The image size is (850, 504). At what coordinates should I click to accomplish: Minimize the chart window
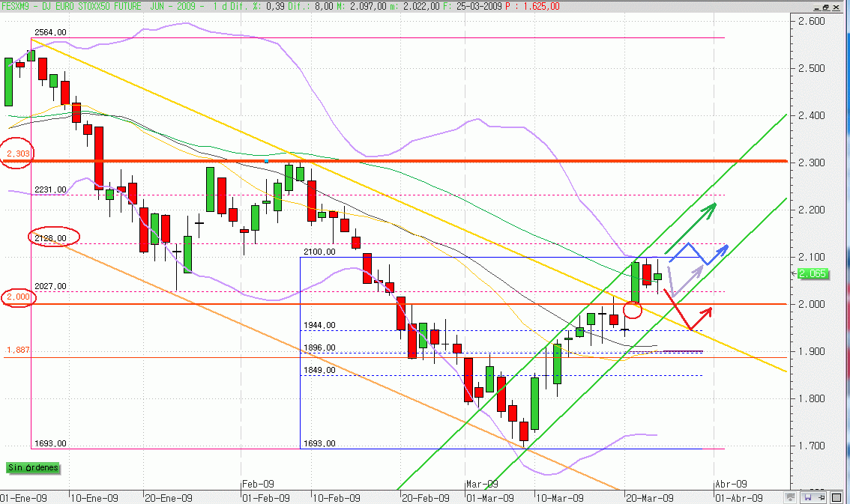point(817,7)
